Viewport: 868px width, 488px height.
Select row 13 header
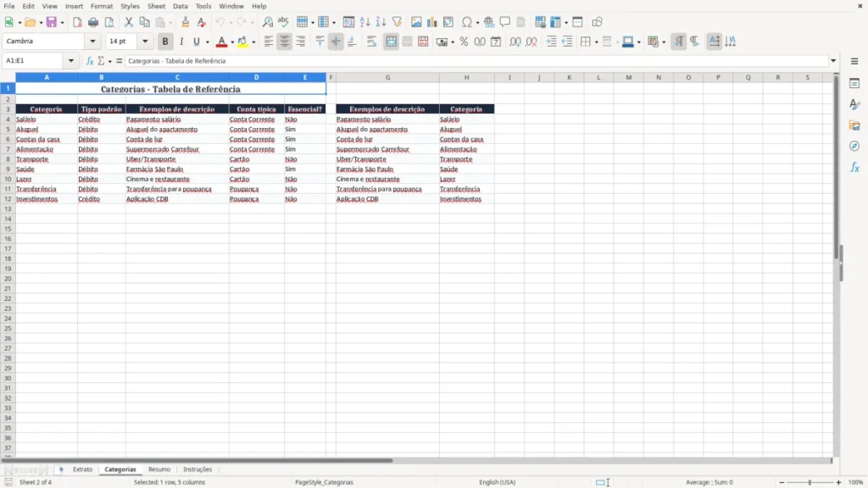[x=8, y=209]
